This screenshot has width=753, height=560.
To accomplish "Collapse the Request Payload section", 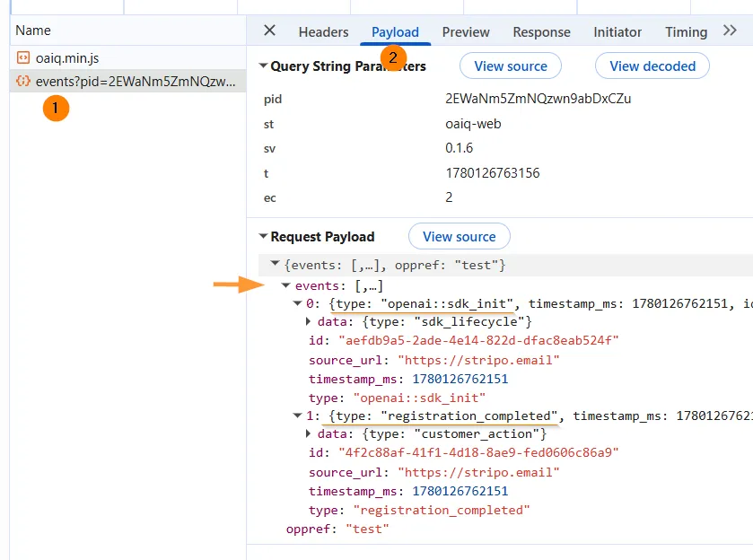I will click(x=263, y=236).
